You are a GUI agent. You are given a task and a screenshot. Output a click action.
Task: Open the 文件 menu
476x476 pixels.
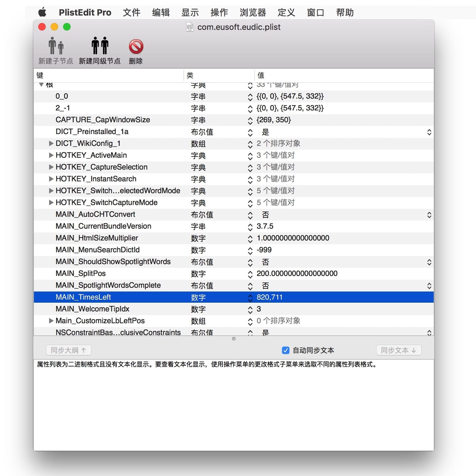click(132, 12)
